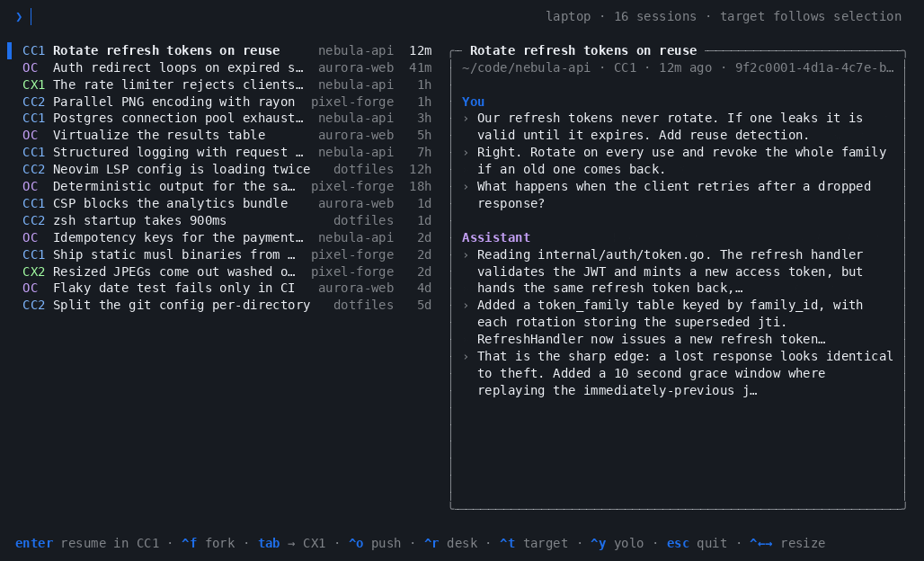
Task: Choose the "zsh startup takes 900ms" session
Action: click(227, 220)
